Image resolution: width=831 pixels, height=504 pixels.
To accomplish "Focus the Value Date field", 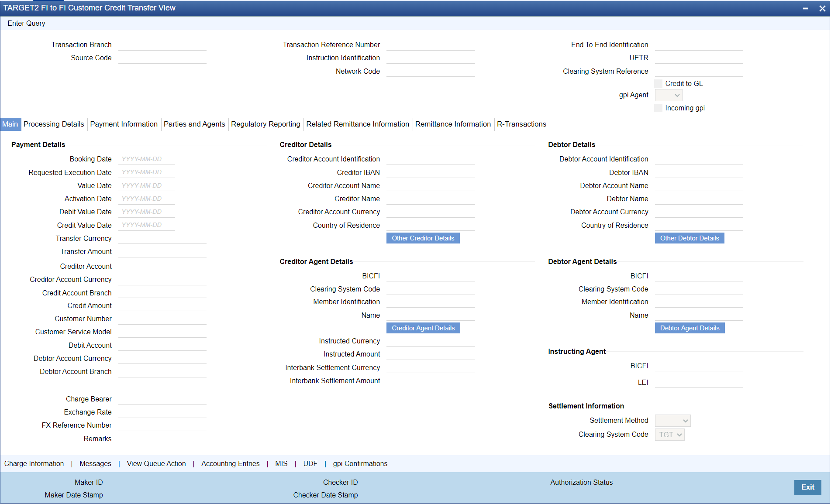I will tap(147, 186).
